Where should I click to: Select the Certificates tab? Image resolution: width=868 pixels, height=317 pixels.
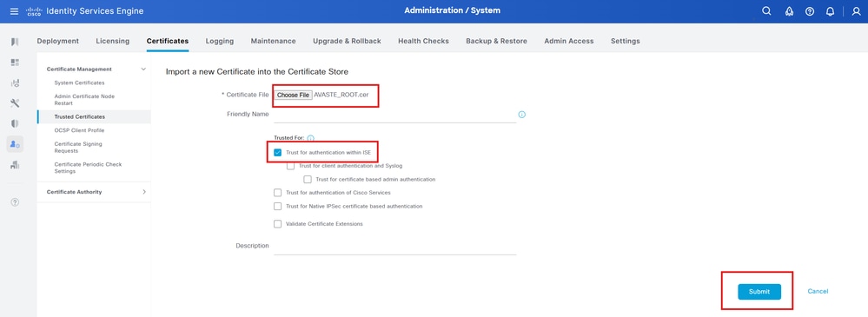click(167, 41)
